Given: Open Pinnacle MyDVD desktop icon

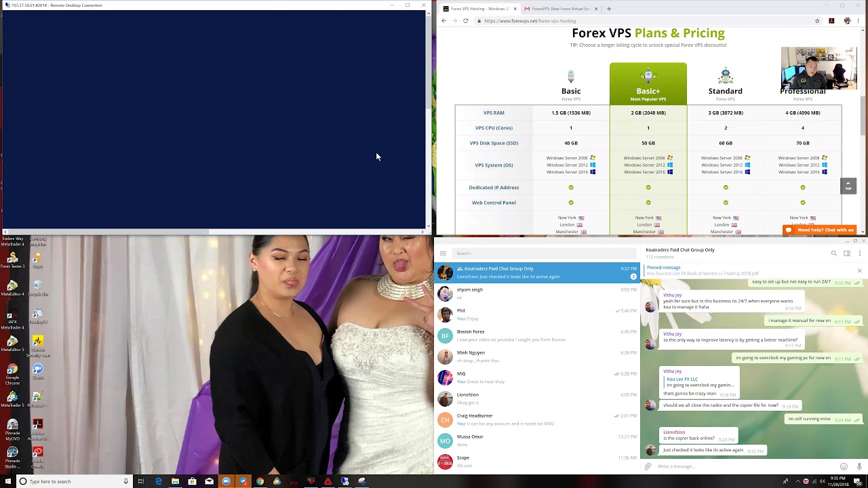Looking at the screenshot, I should pyautogui.click(x=12, y=429).
